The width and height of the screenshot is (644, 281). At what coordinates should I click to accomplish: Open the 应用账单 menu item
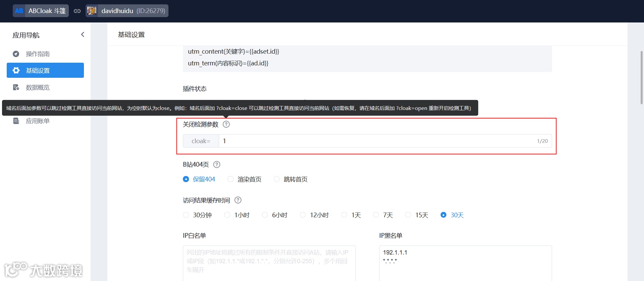pos(45,121)
